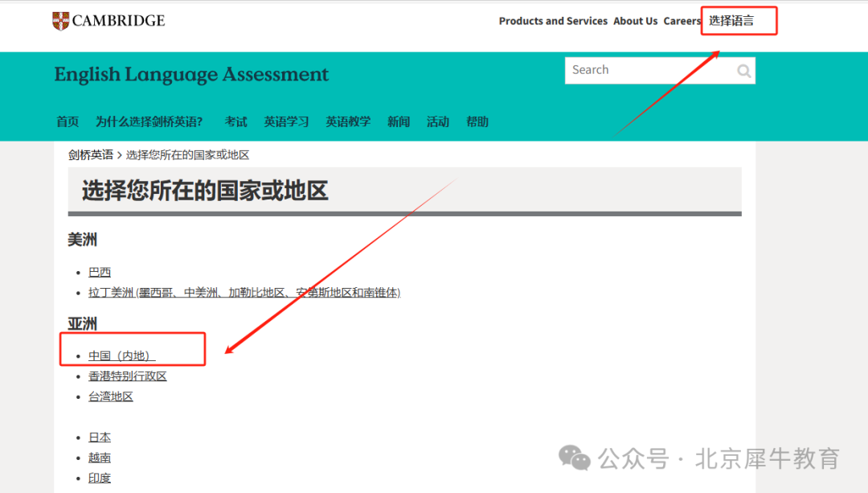Go to the 首页 home tab
Image resolution: width=868 pixels, height=493 pixels.
pyautogui.click(x=68, y=122)
